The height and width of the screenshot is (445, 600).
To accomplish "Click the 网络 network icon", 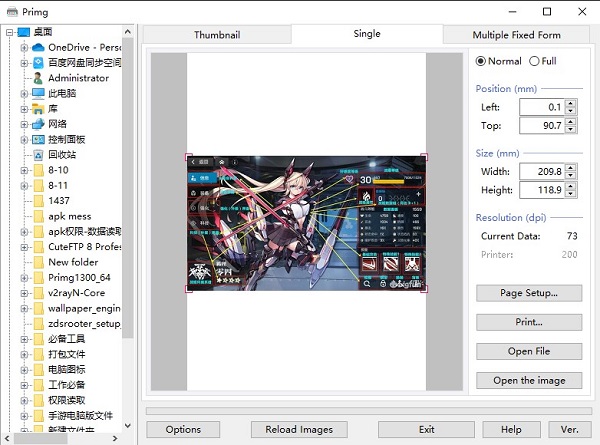I will 38,124.
